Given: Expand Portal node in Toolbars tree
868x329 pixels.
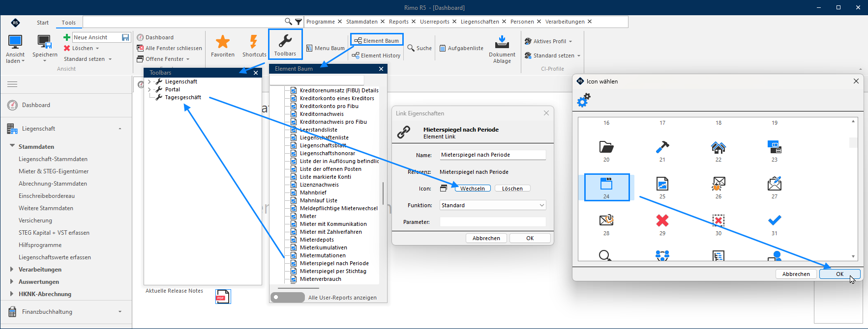Looking at the screenshot, I should coord(150,90).
